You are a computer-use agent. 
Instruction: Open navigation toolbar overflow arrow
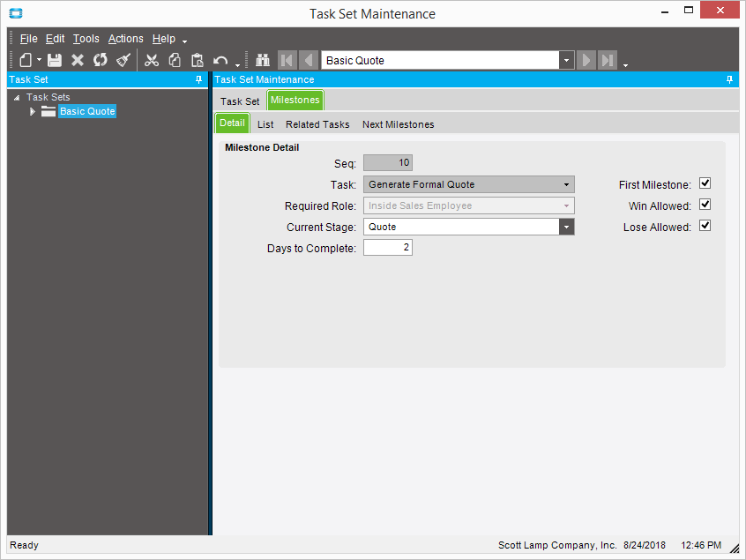click(625, 65)
